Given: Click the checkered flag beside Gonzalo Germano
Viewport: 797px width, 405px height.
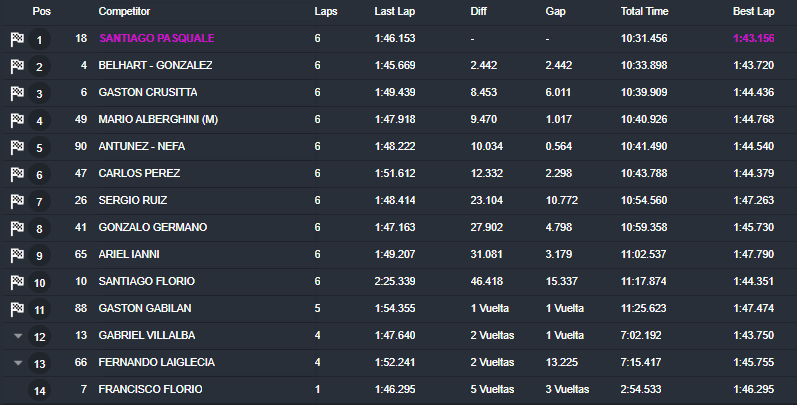Looking at the screenshot, I should click(x=16, y=228).
